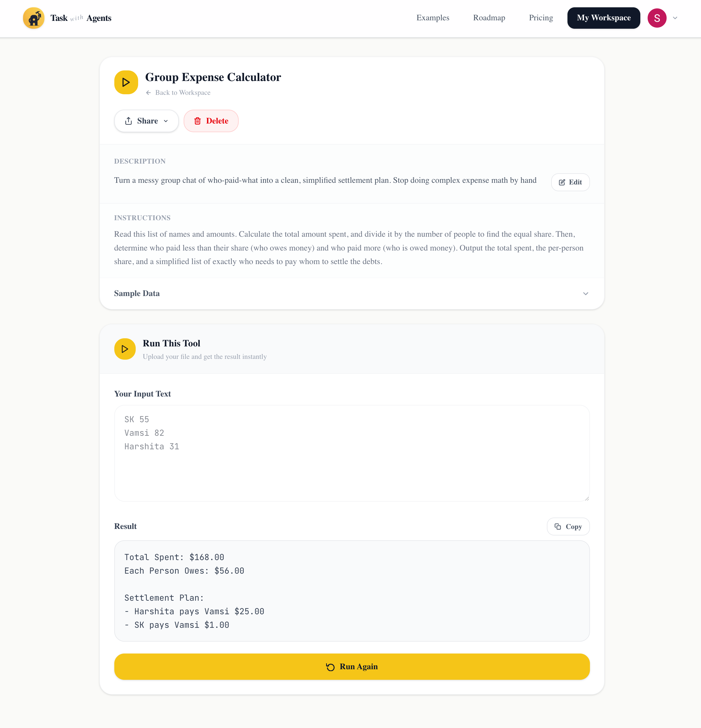Click the trash icon on the Delete button
701x728 pixels.
pos(198,121)
